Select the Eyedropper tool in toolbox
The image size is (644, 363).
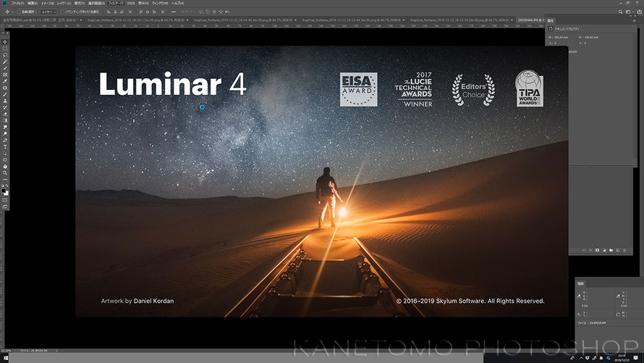click(5, 81)
